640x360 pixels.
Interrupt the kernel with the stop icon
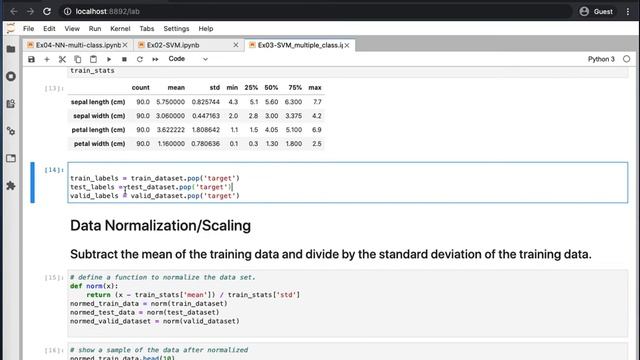click(124, 59)
